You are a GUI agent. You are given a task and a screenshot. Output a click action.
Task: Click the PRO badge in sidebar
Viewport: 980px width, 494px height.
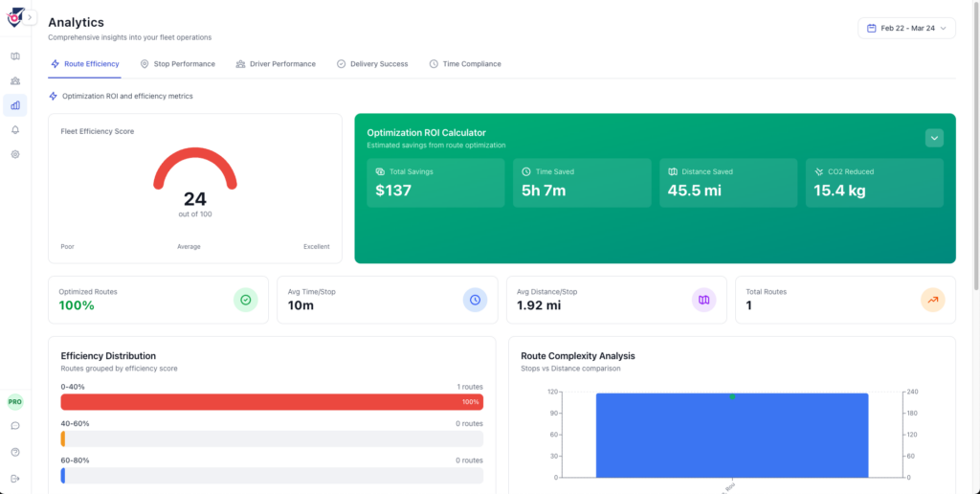(x=15, y=402)
